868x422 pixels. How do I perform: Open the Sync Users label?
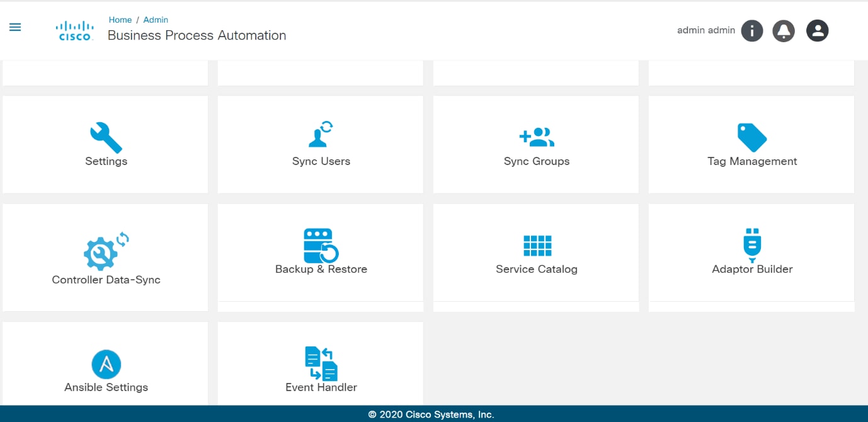coord(321,161)
